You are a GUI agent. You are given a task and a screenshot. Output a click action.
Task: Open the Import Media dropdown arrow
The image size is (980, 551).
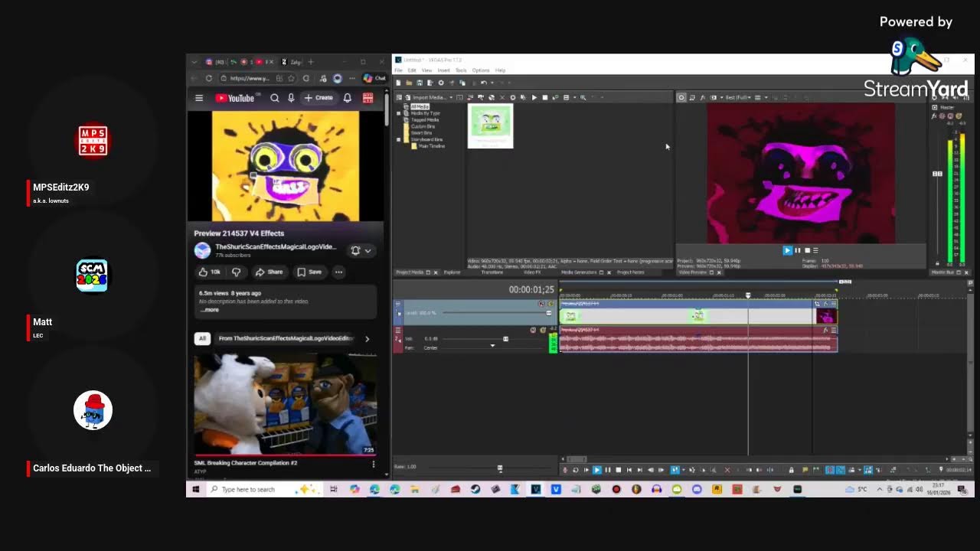451,97
